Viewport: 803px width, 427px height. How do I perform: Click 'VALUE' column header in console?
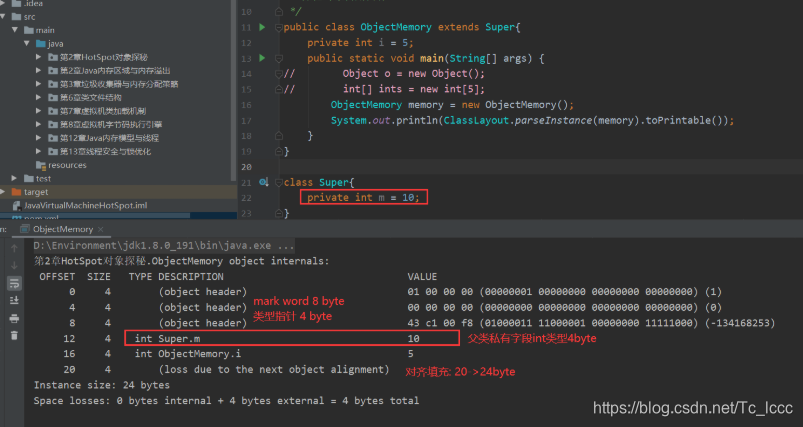422,276
